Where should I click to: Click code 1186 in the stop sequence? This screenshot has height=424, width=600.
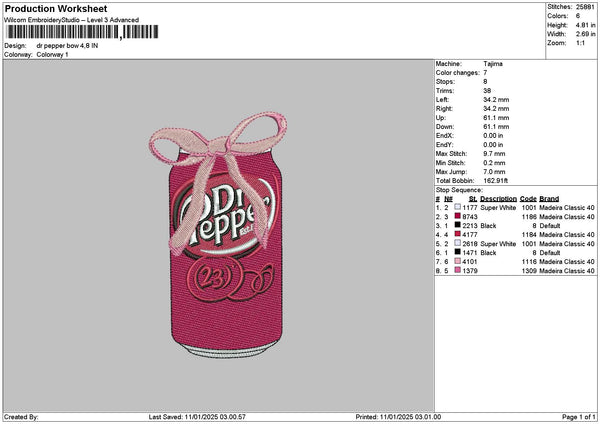click(x=529, y=217)
